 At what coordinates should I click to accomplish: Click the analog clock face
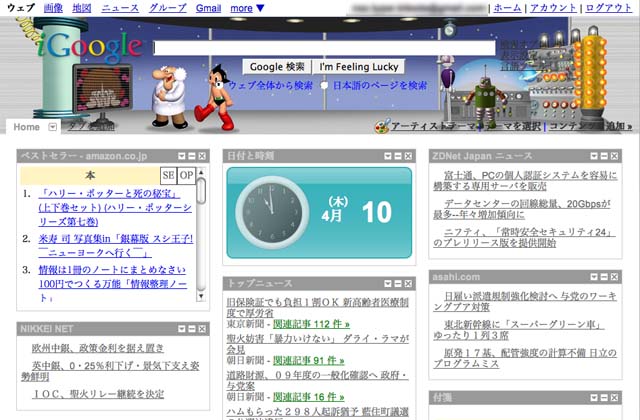click(x=272, y=213)
